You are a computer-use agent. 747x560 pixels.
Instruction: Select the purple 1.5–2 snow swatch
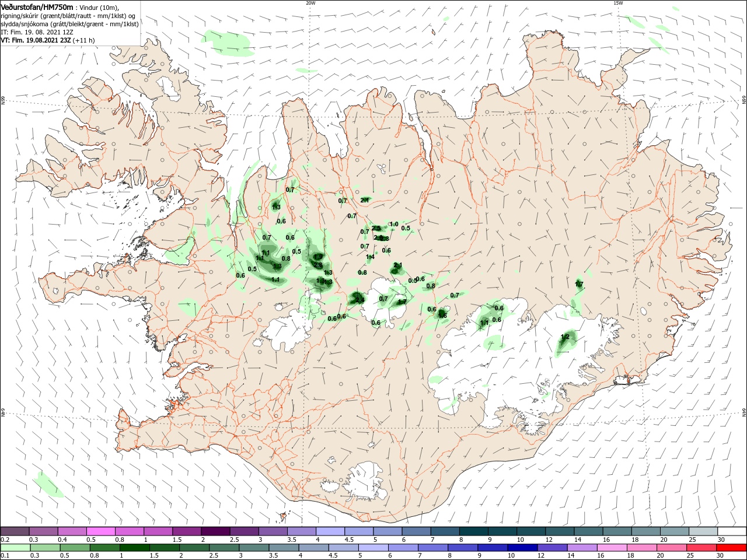(x=187, y=531)
